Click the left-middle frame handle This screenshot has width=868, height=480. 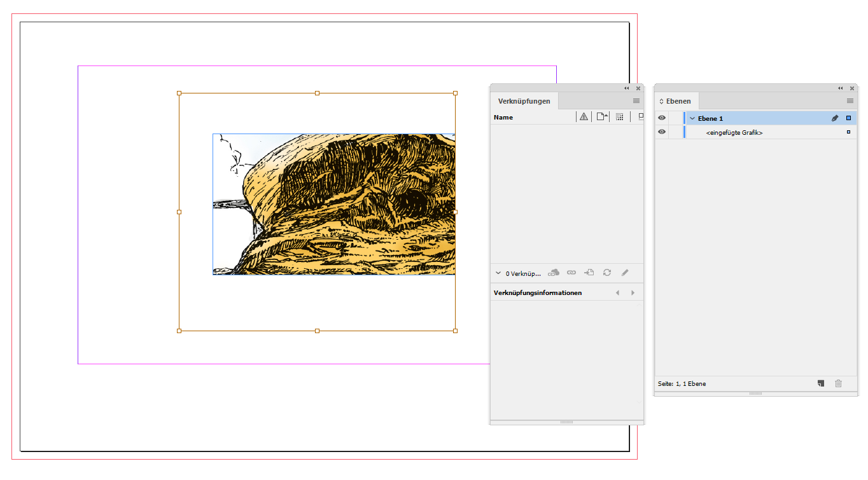(179, 212)
